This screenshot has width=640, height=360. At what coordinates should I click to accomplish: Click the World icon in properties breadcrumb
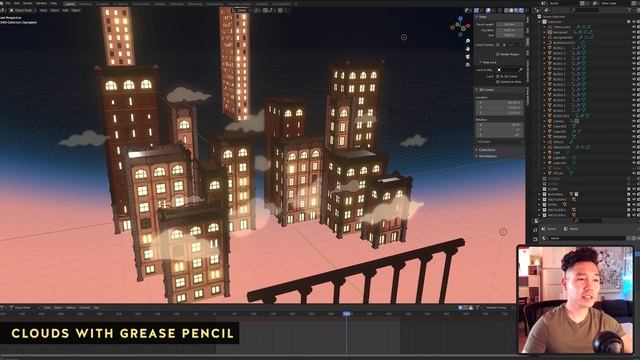[566, 229]
